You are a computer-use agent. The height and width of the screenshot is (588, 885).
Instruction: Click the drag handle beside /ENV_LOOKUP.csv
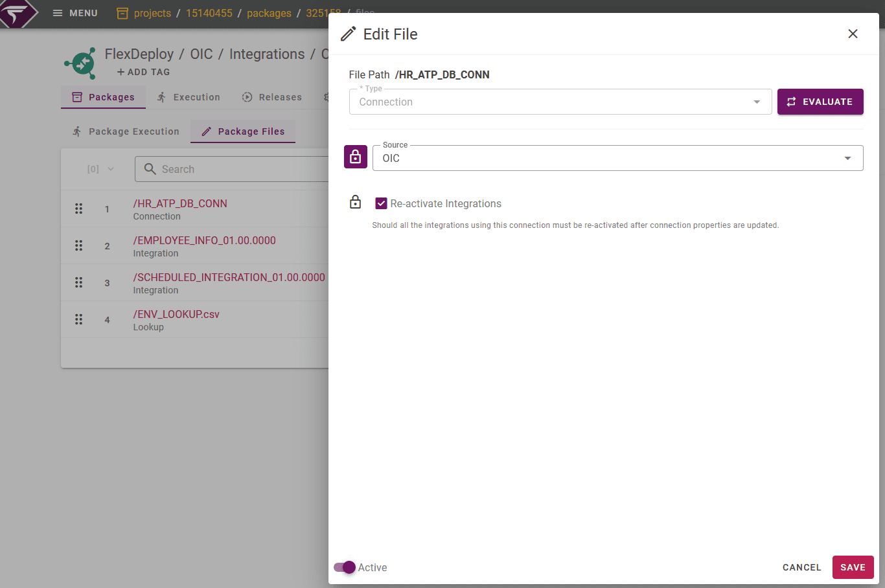78,319
